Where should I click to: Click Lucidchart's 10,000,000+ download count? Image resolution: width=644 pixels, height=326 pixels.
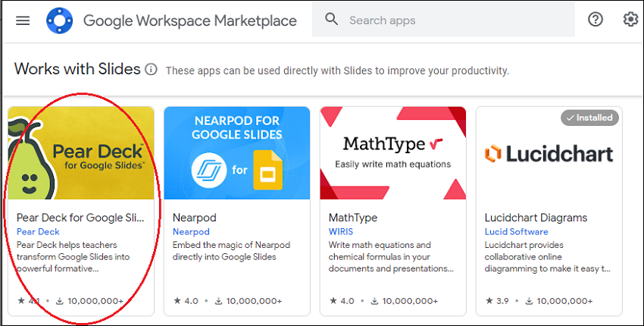[559, 301]
